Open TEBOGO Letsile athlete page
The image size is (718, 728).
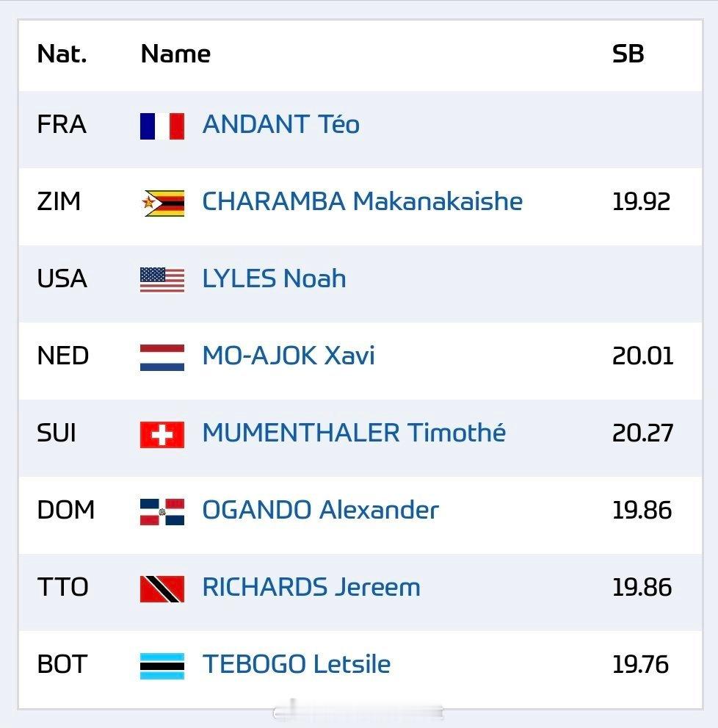(297, 664)
